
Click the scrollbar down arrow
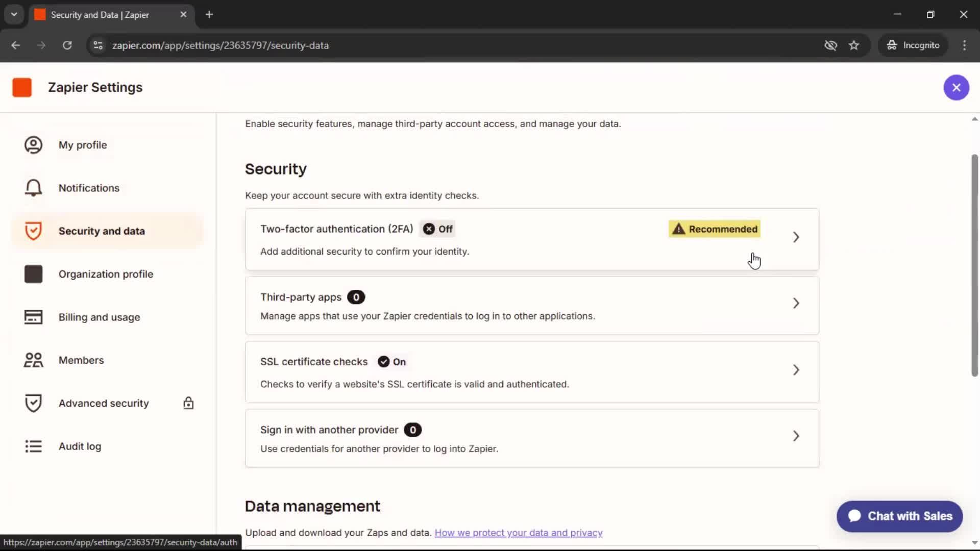pos(974,543)
